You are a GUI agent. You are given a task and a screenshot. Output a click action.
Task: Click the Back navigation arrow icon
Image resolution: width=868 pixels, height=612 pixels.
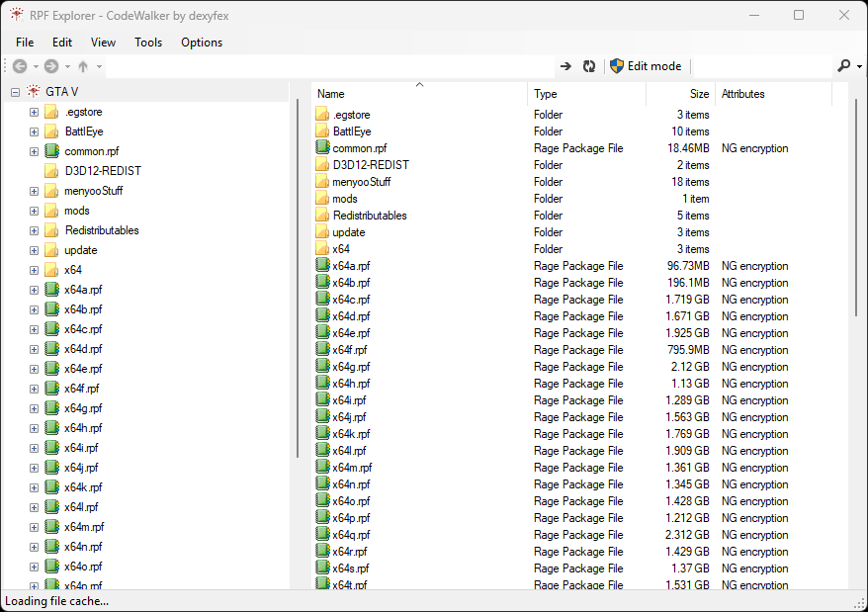click(20, 66)
